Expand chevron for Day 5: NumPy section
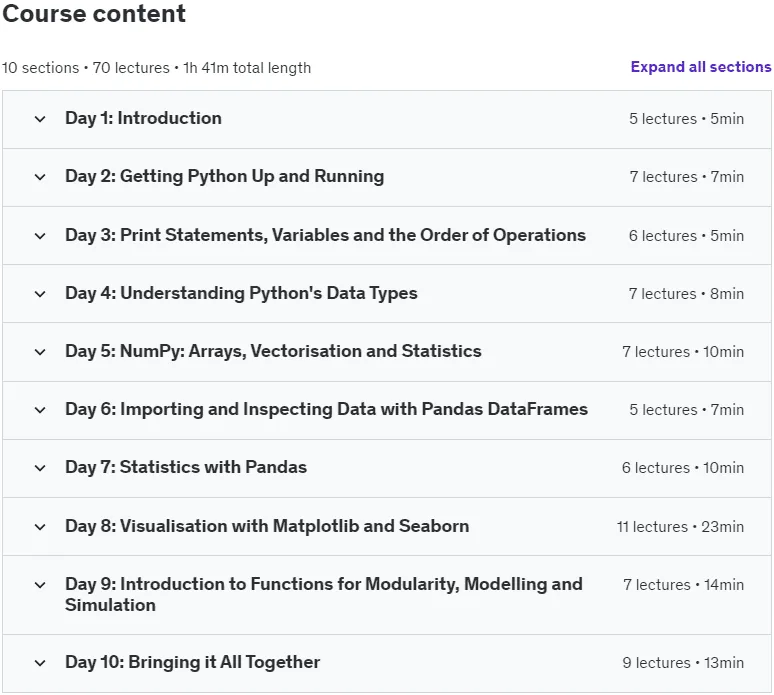The width and height of the screenshot is (774, 695). pos(40,352)
